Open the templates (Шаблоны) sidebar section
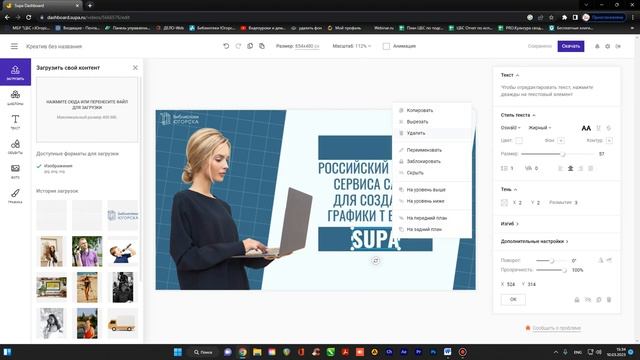The width and height of the screenshot is (640, 360). 15,98
